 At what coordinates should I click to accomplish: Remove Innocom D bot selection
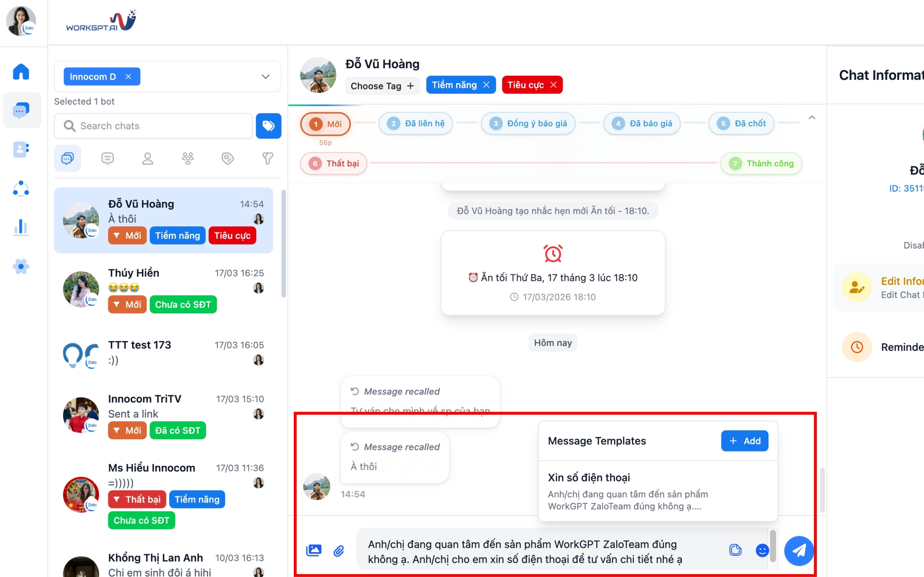pyautogui.click(x=128, y=76)
